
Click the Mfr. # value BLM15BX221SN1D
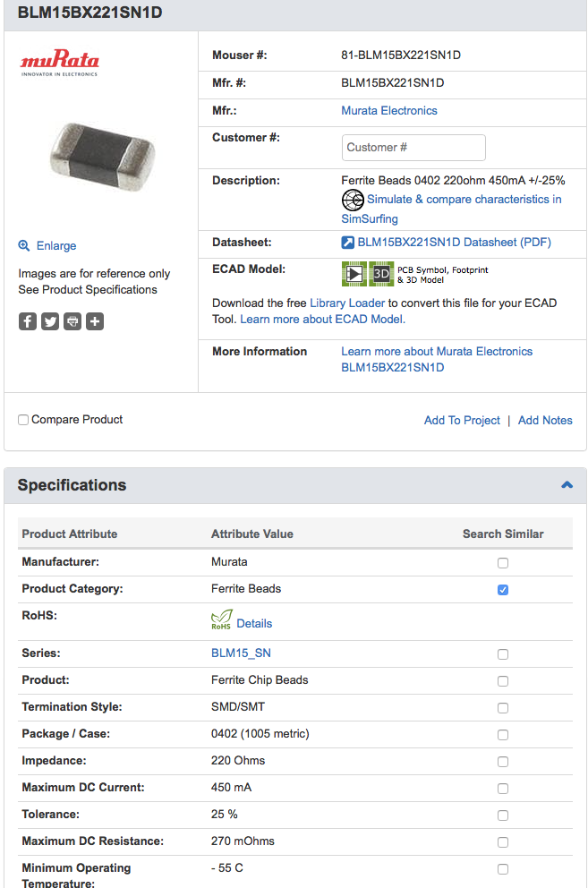click(x=393, y=82)
